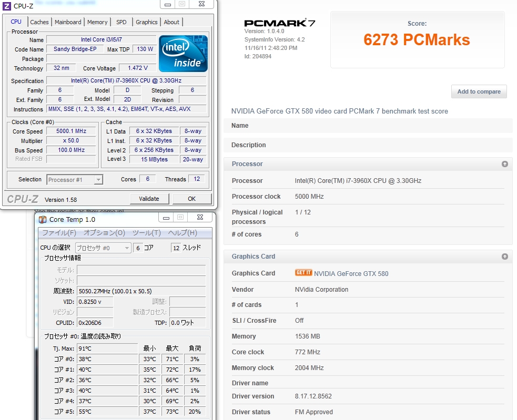Click the Intel inside logo badge

coord(183,54)
